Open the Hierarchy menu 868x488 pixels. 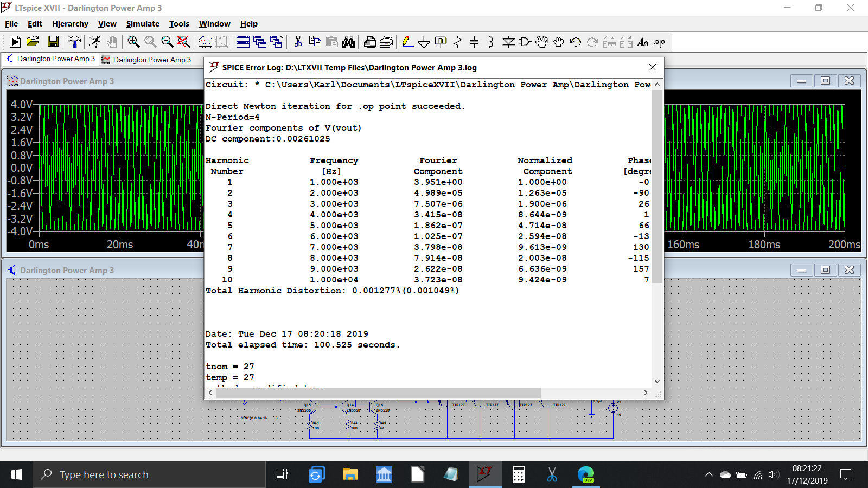point(70,24)
